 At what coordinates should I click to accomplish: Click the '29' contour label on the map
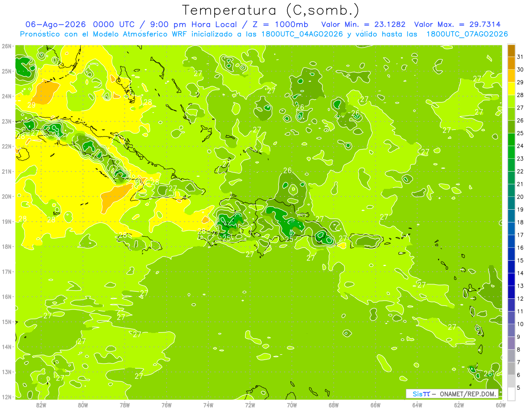[x=31, y=105]
